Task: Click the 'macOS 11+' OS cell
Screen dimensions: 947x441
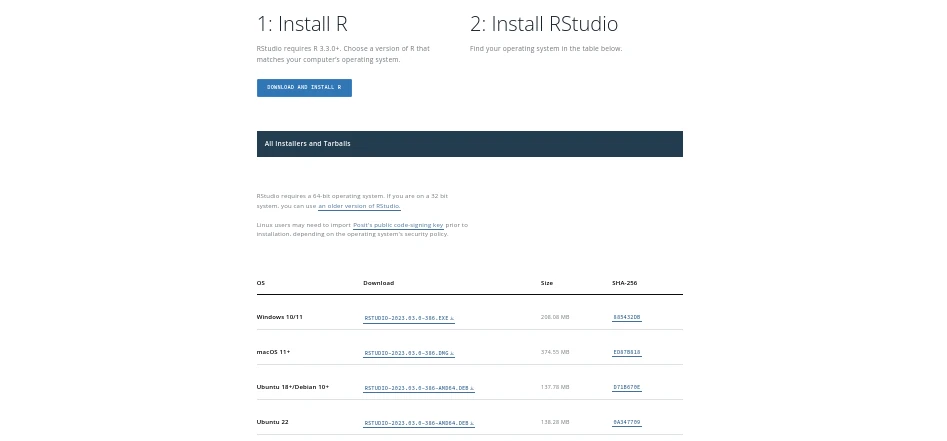Action: pos(274,352)
